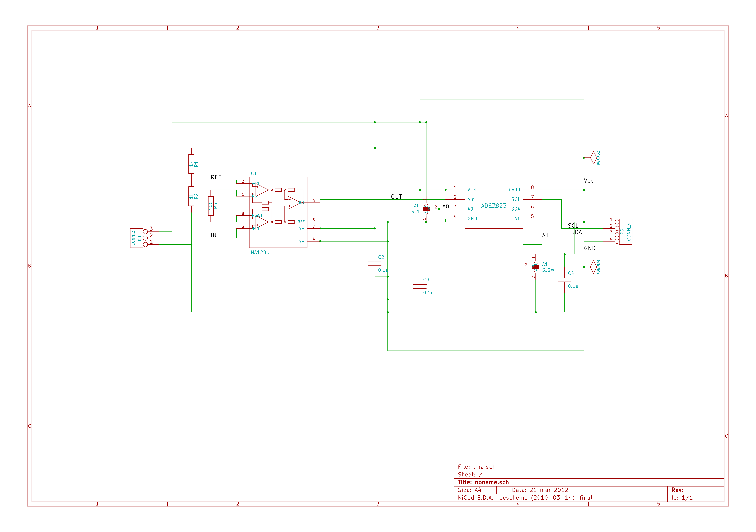The height and width of the screenshot is (532, 756).
Task: Select capacitor C2 symbol
Action: [375, 264]
